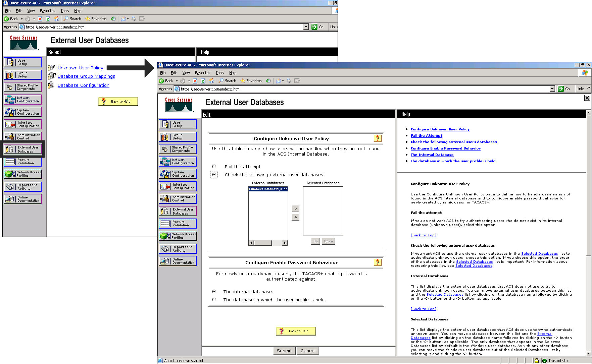This screenshot has height=364, width=592.
Task: Open Network Configuration in front window sidebar
Action: coord(178,162)
